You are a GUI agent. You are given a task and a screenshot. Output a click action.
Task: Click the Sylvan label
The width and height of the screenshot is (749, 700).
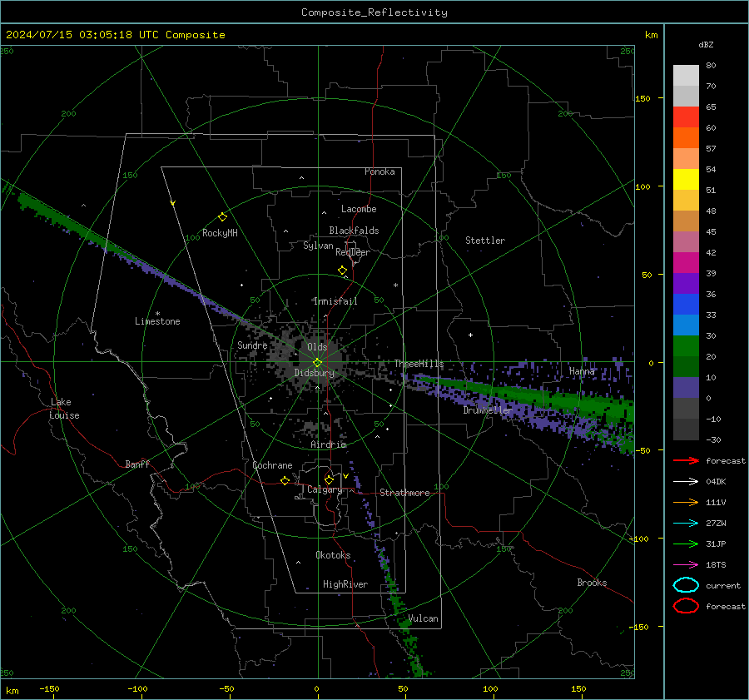click(318, 246)
